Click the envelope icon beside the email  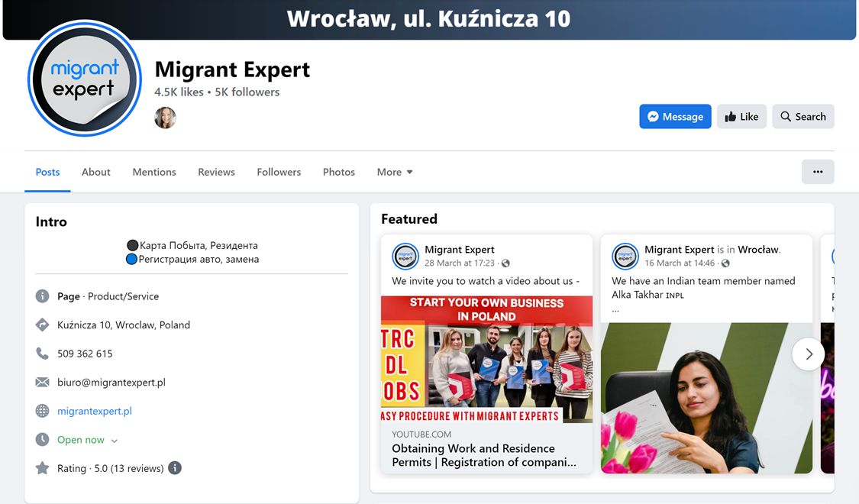coord(42,383)
